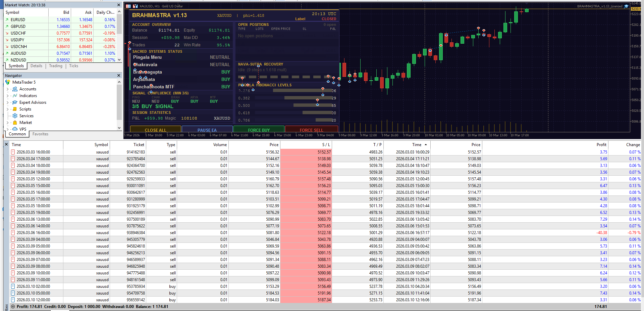This screenshot has height=311, width=644.
Task: Click the MetaTrader 5 root icon in Navigator
Action: point(8,82)
